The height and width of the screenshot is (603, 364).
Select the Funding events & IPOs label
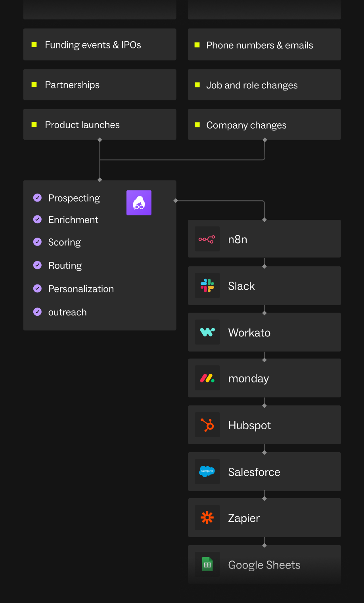click(x=93, y=45)
